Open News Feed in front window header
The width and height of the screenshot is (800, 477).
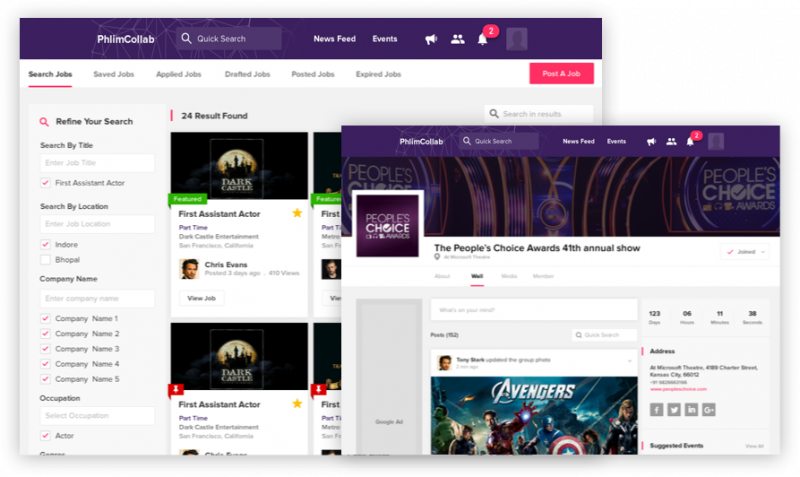point(579,141)
